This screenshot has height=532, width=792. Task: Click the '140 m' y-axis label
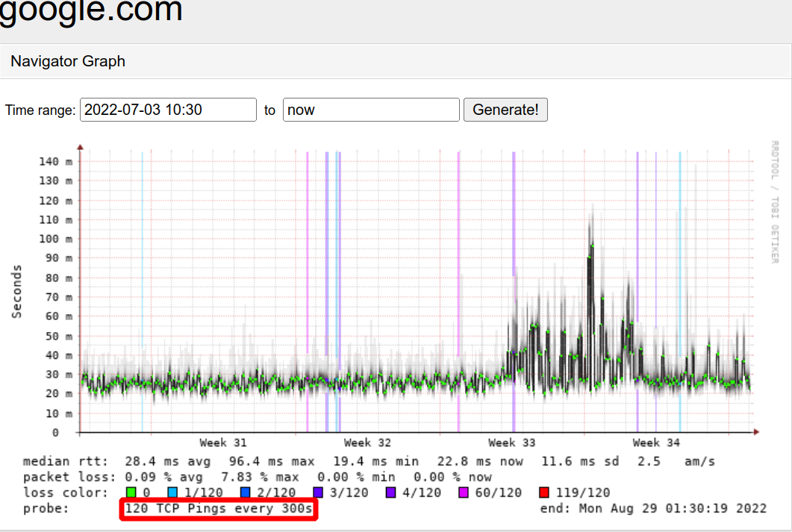click(x=55, y=161)
